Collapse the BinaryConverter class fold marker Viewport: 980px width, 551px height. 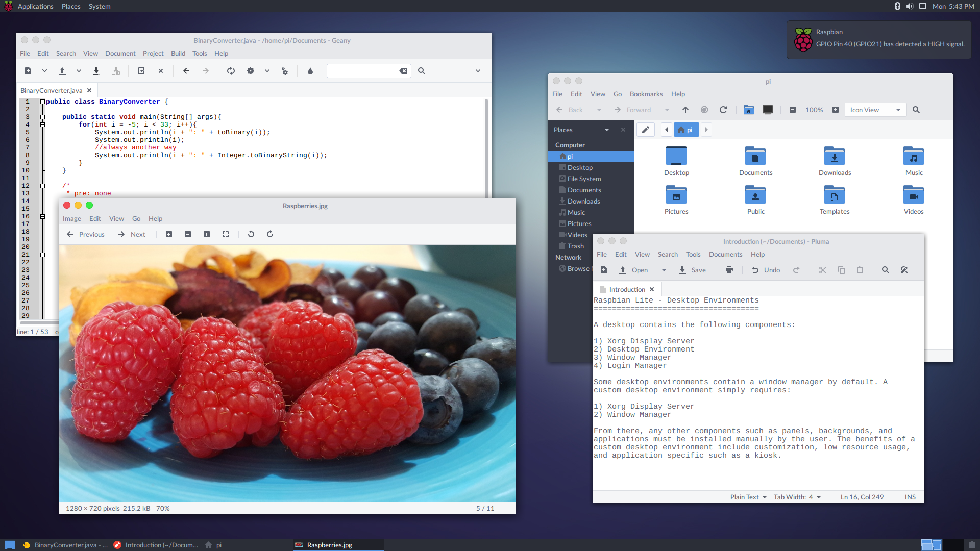tap(43, 102)
